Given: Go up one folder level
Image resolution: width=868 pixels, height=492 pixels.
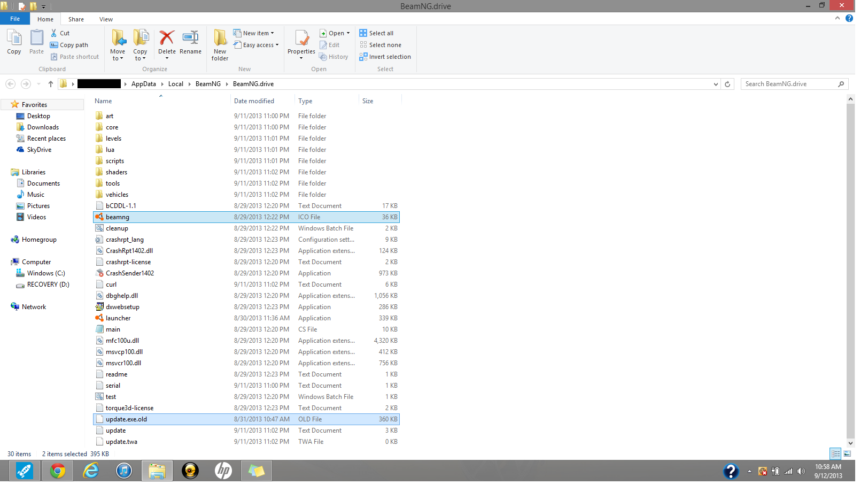Looking at the screenshot, I should 51,85.
